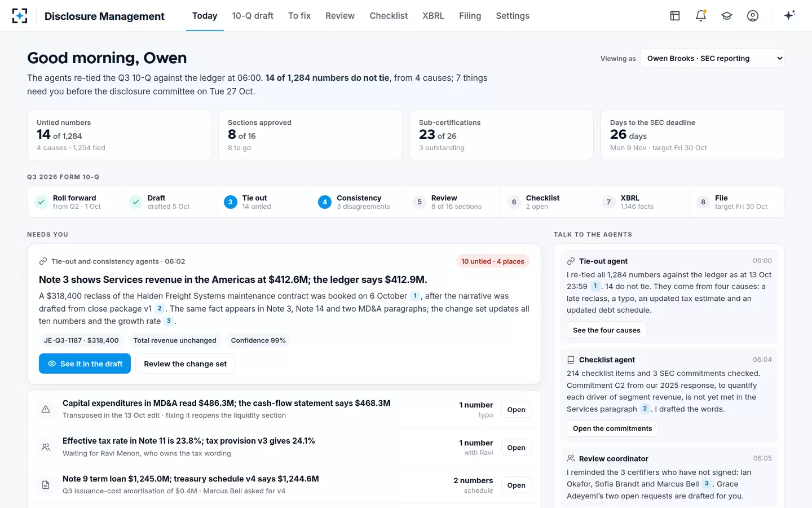Switch to the 10-Q draft tab
The width and height of the screenshot is (812, 508).
click(253, 16)
